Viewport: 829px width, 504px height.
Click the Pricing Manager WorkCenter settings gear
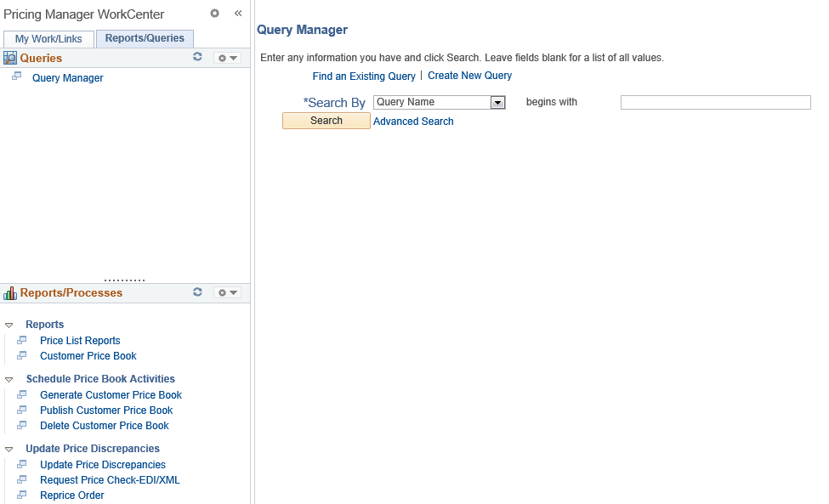click(215, 14)
